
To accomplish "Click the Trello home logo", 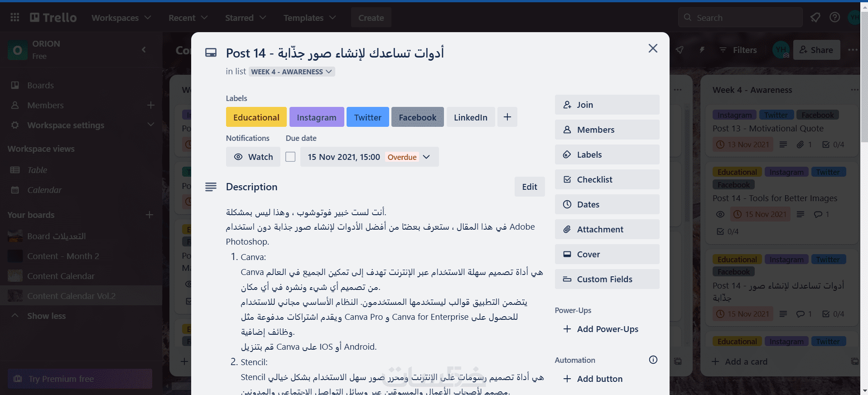I will tap(53, 17).
